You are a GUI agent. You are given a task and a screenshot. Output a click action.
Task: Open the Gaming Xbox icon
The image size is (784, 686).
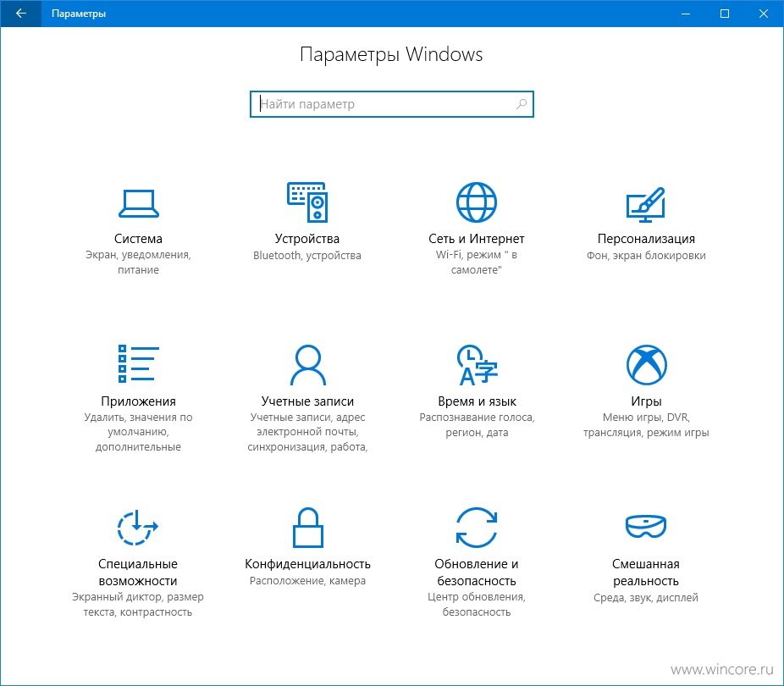coord(646,364)
